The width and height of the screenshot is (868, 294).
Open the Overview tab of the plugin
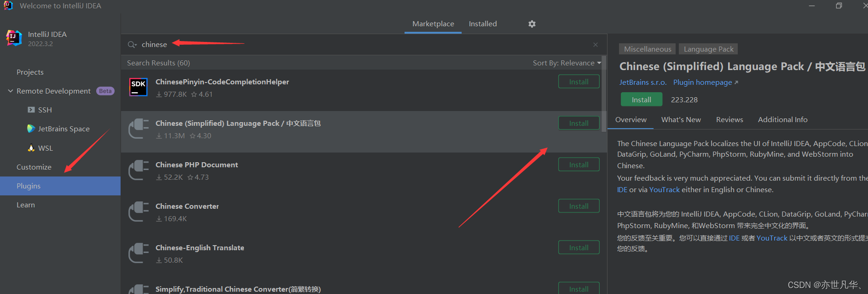pyautogui.click(x=631, y=120)
